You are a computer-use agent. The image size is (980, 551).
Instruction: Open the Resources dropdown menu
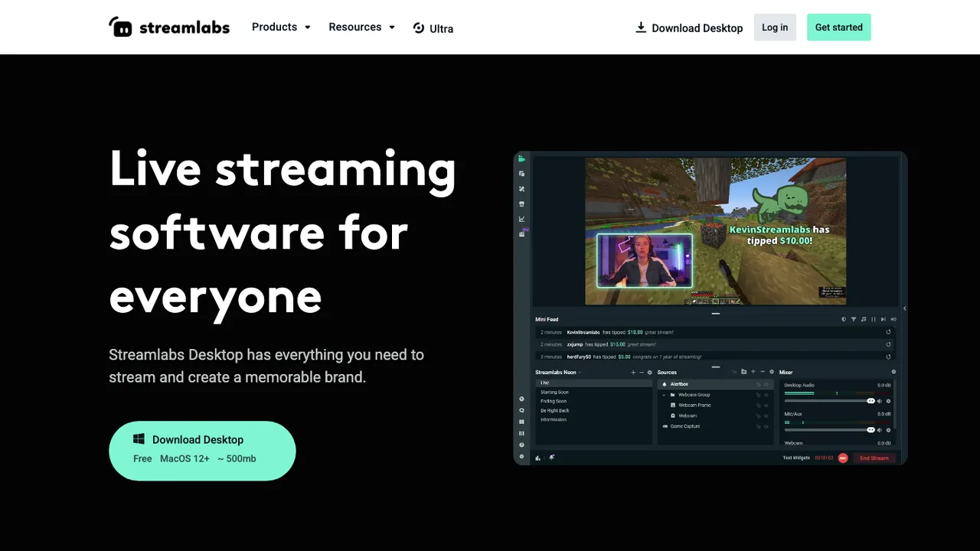tap(362, 27)
